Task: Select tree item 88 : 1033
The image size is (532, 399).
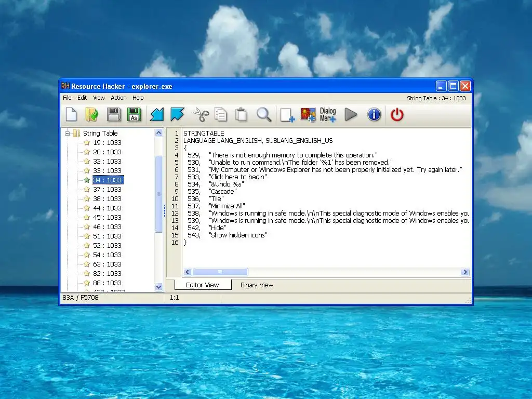Action: [107, 283]
